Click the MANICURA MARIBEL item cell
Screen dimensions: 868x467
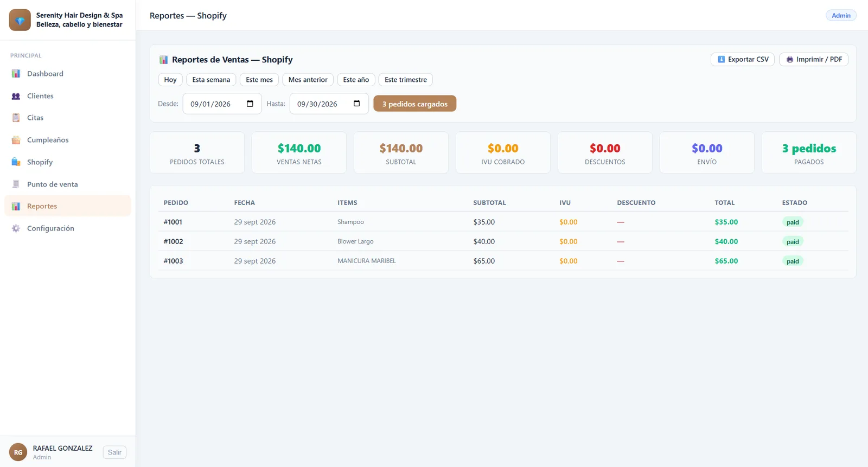(367, 261)
